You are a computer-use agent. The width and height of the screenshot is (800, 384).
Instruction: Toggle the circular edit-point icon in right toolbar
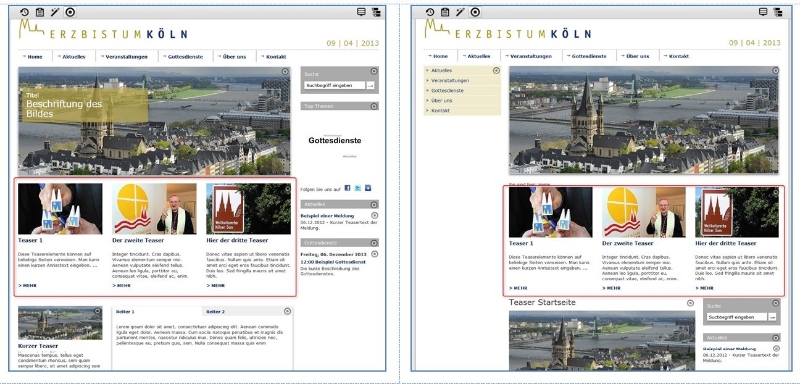(475, 12)
